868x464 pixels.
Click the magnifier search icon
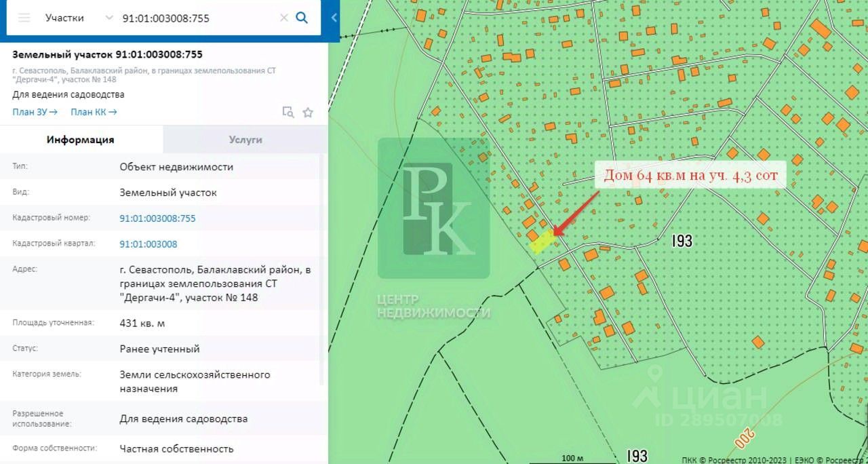[302, 18]
